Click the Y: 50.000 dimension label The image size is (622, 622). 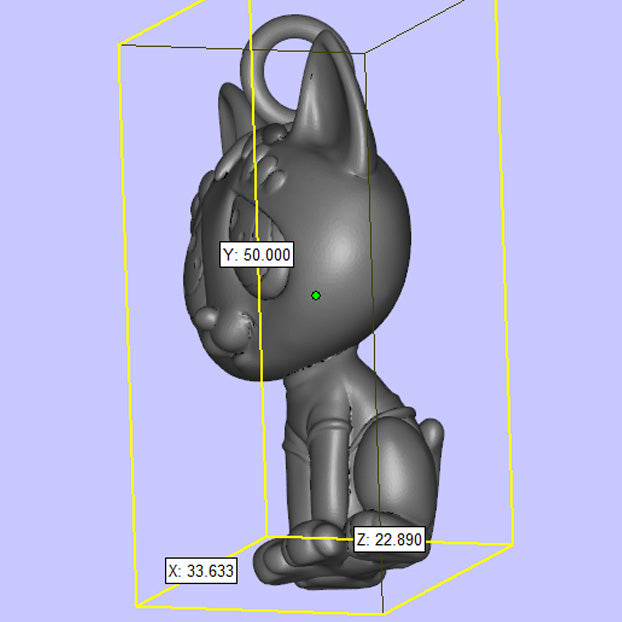pos(257,255)
